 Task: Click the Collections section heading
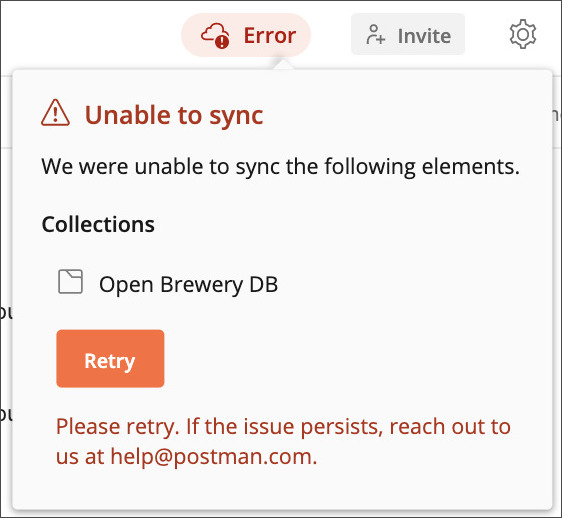pyautogui.click(x=98, y=224)
